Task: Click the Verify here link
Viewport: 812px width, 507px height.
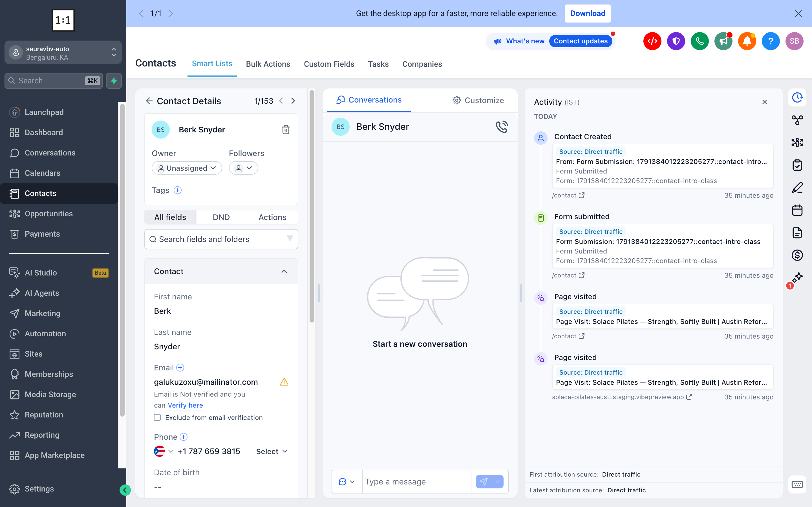Action: (185, 405)
